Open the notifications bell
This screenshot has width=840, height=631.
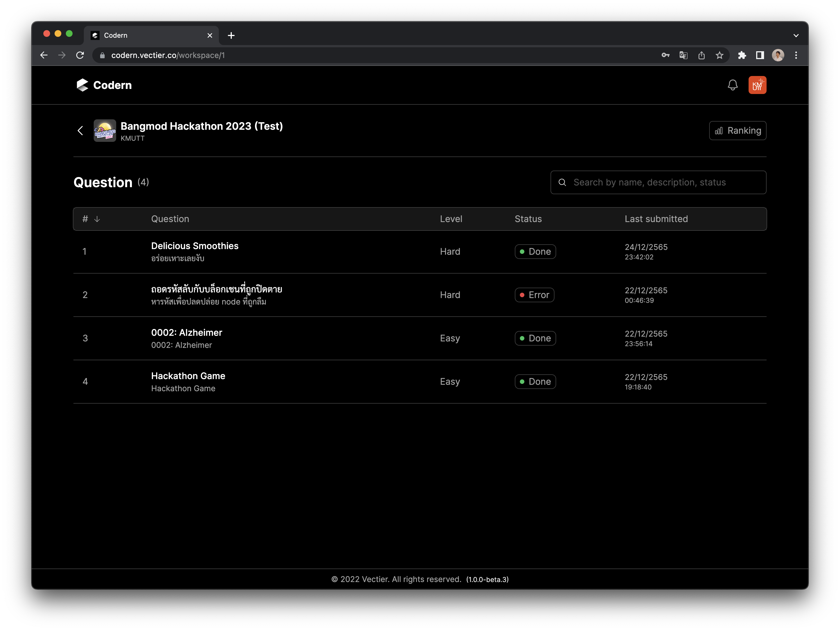[x=732, y=85]
